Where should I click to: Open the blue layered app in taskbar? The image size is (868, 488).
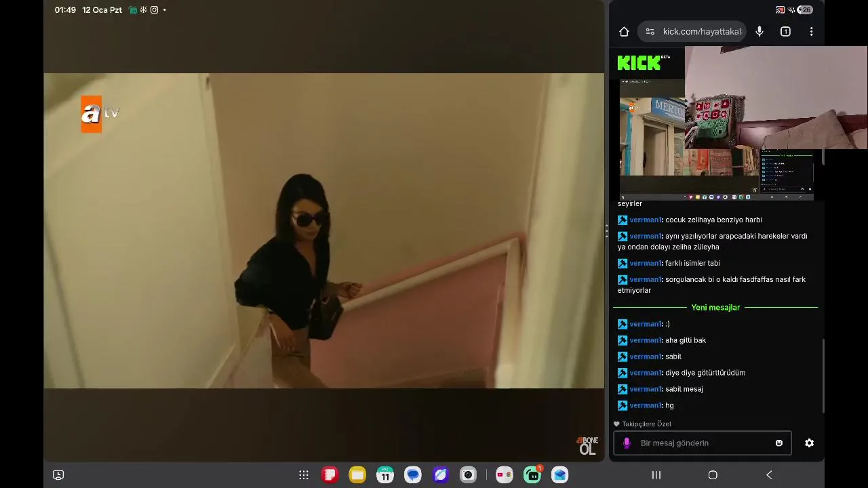(x=559, y=475)
